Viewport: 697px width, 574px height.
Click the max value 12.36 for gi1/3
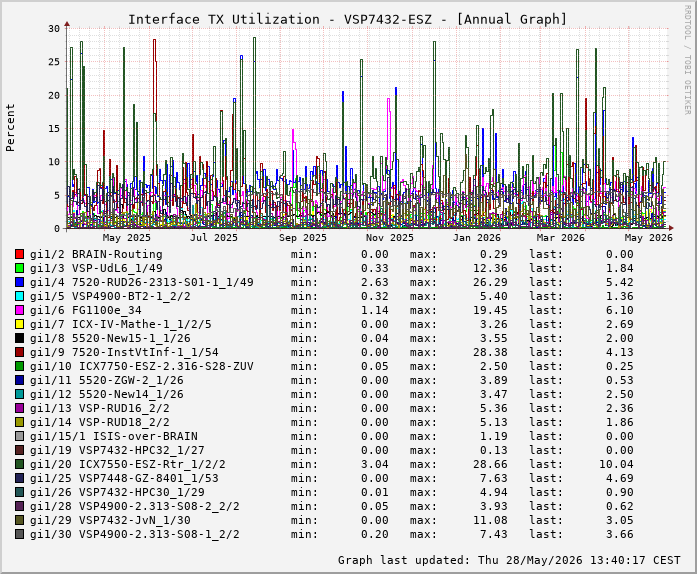(x=490, y=268)
